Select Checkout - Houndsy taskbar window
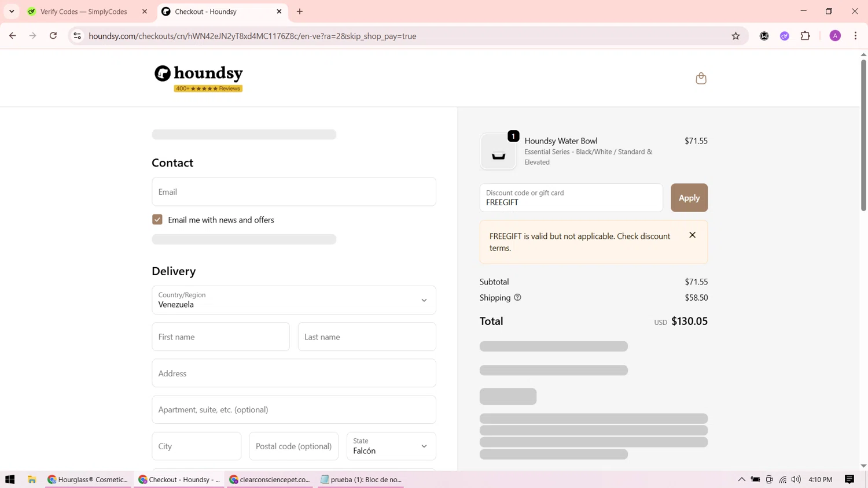868x488 pixels. [x=179, y=479]
